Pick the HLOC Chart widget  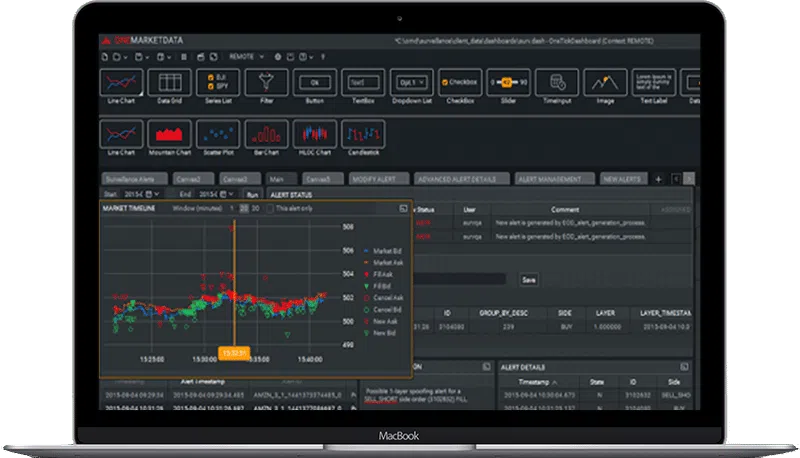314,133
